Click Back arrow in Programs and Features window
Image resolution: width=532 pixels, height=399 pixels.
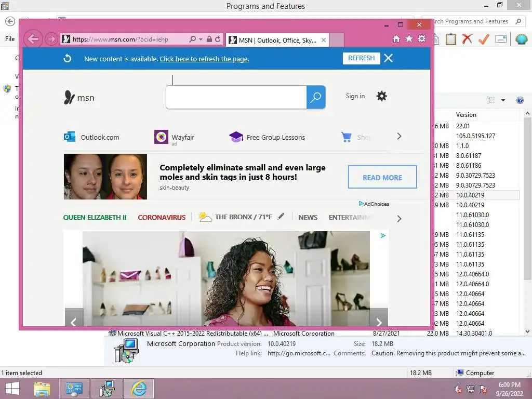click(10, 21)
